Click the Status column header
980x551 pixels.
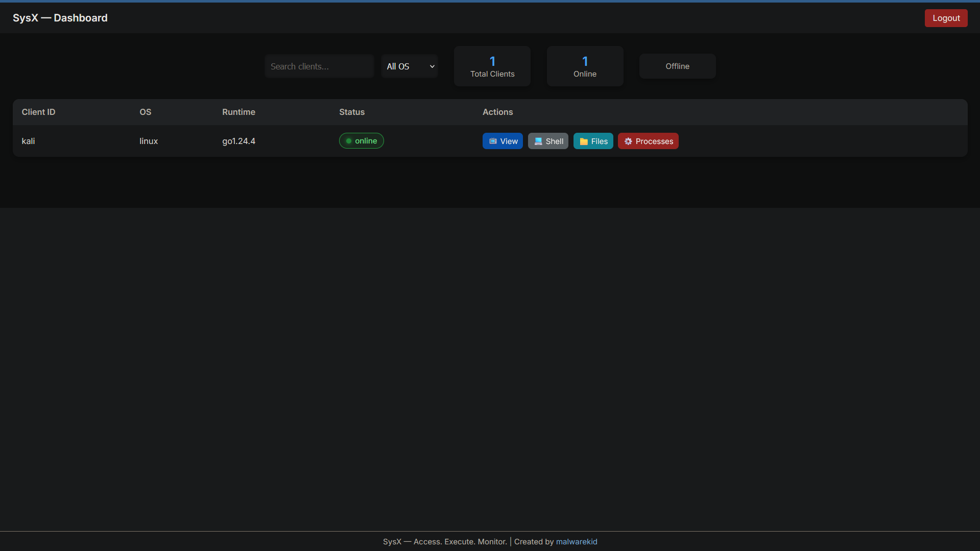click(x=352, y=112)
